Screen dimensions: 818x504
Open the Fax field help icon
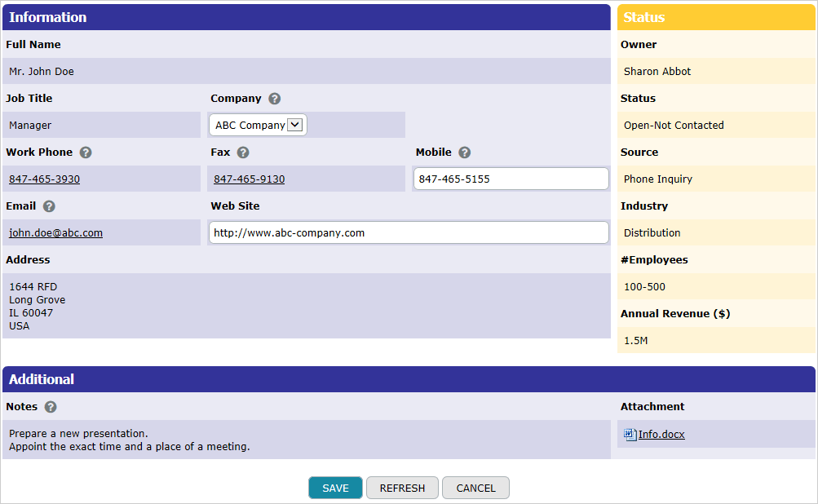click(243, 153)
